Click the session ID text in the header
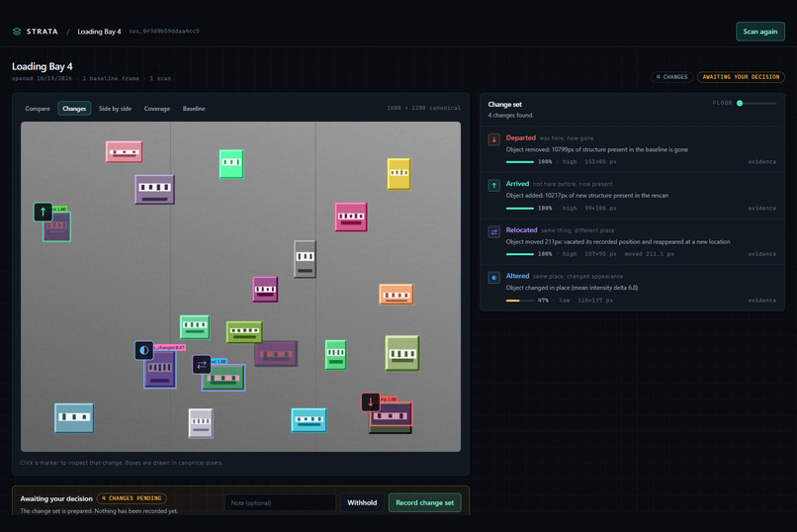Screen dimensions: 797x532 (x=164, y=32)
